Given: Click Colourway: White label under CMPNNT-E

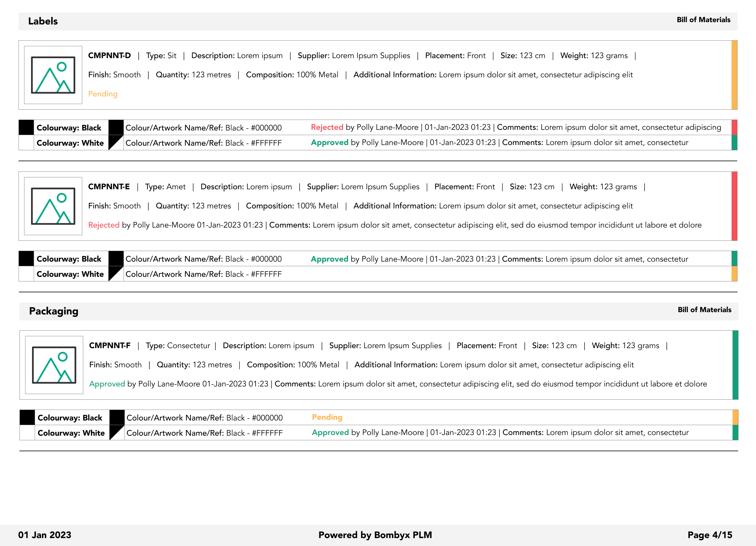Looking at the screenshot, I should click(x=70, y=274).
